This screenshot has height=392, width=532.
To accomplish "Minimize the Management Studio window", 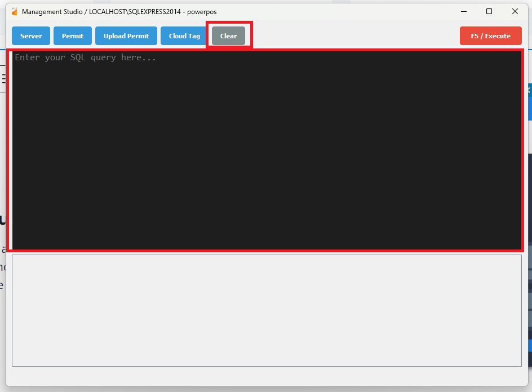I will pos(463,11).
